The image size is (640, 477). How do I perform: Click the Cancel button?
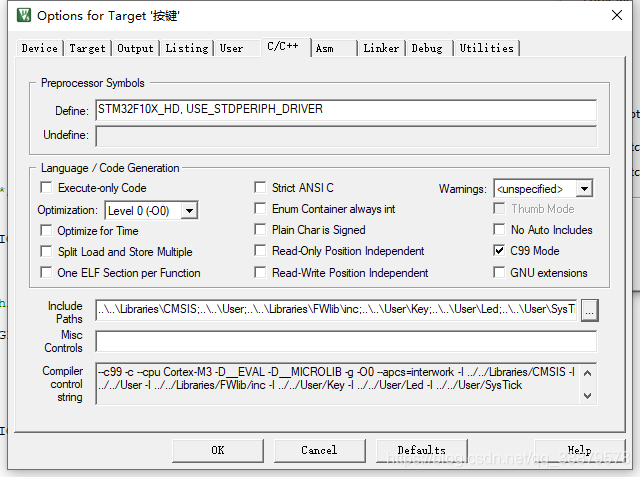320,450
